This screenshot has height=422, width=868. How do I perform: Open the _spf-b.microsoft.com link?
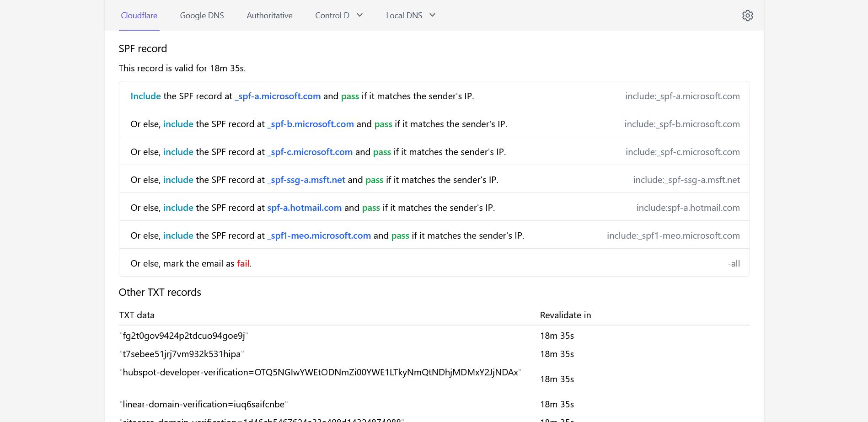coord(311,124)
